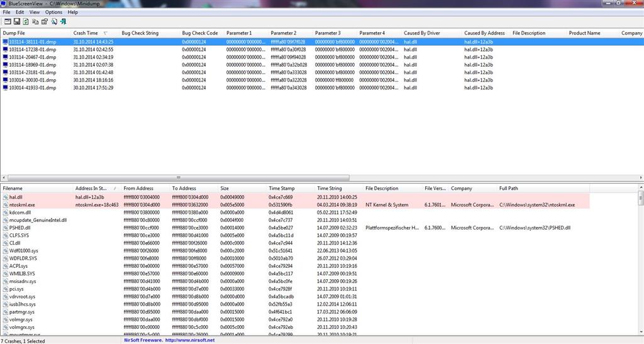Sort by the Caused By Driver column header
644x344 pixels.
[431, 33]
